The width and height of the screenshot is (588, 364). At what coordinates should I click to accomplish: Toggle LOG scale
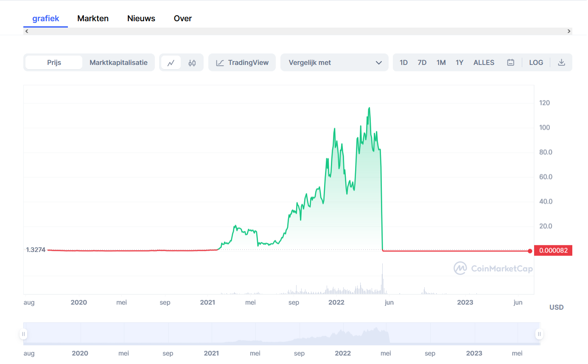[x=536, y=62]
